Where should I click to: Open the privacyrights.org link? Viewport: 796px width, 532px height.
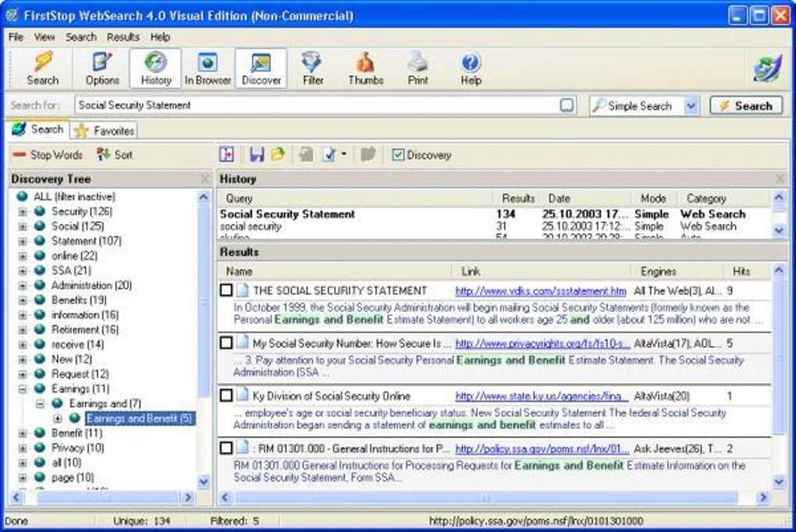click(x=542, y=344)
